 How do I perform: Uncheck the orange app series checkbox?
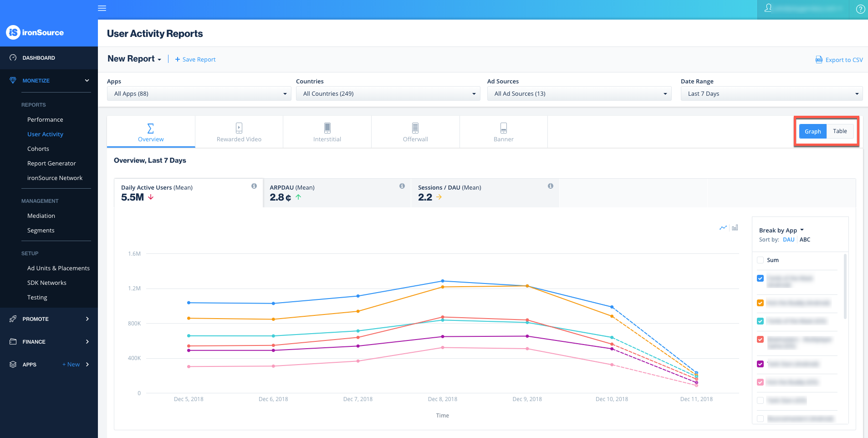coord(760,303)
